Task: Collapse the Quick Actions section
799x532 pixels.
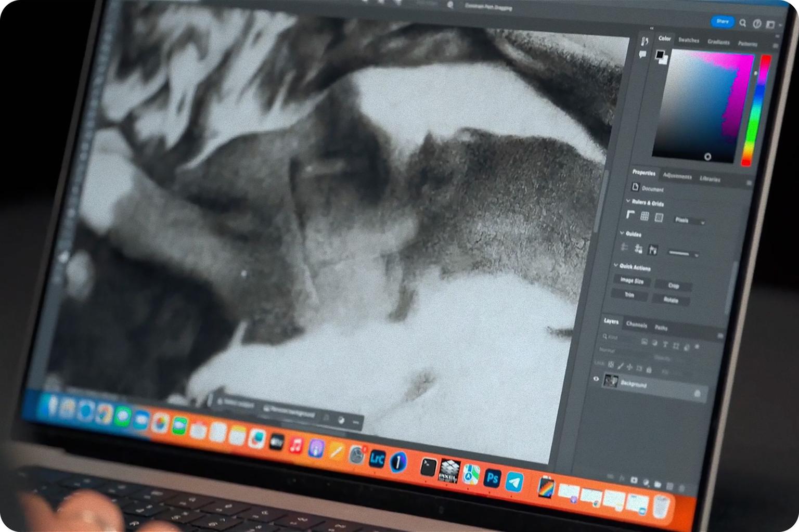Action: point(616,265)
